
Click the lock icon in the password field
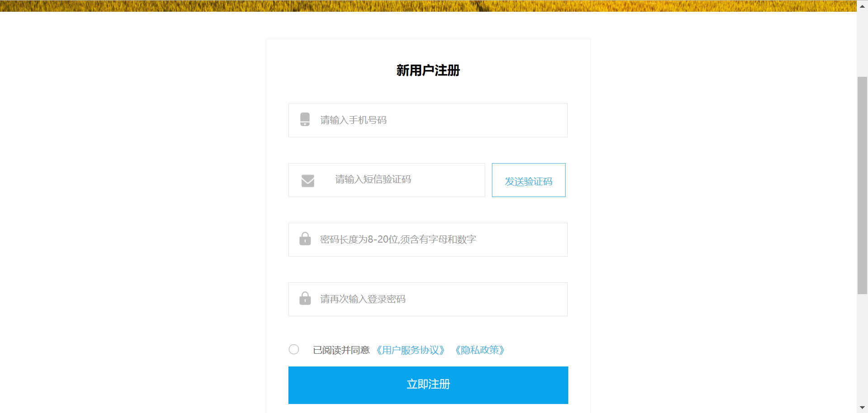305,239
